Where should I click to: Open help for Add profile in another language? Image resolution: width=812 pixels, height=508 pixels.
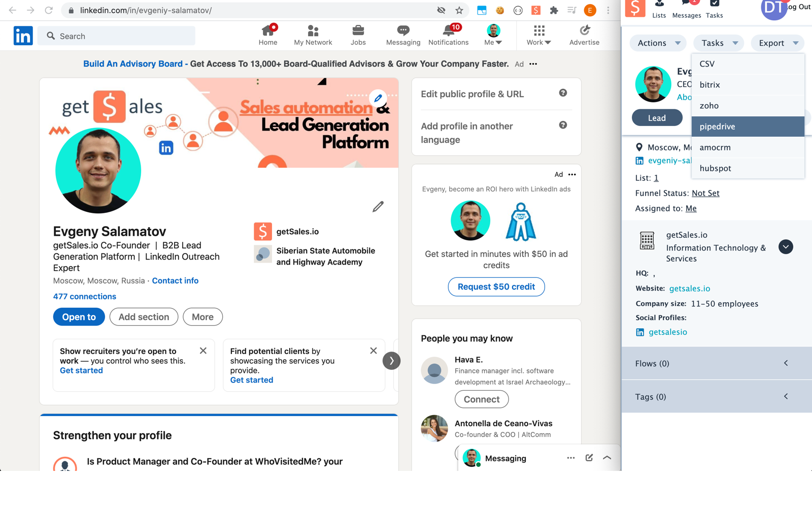coord(563,125)
